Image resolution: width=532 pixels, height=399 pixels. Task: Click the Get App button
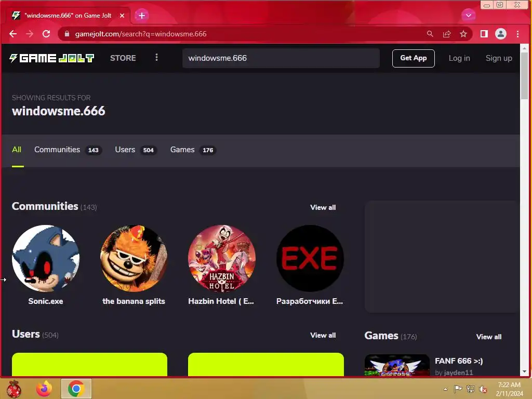(413, 58)
